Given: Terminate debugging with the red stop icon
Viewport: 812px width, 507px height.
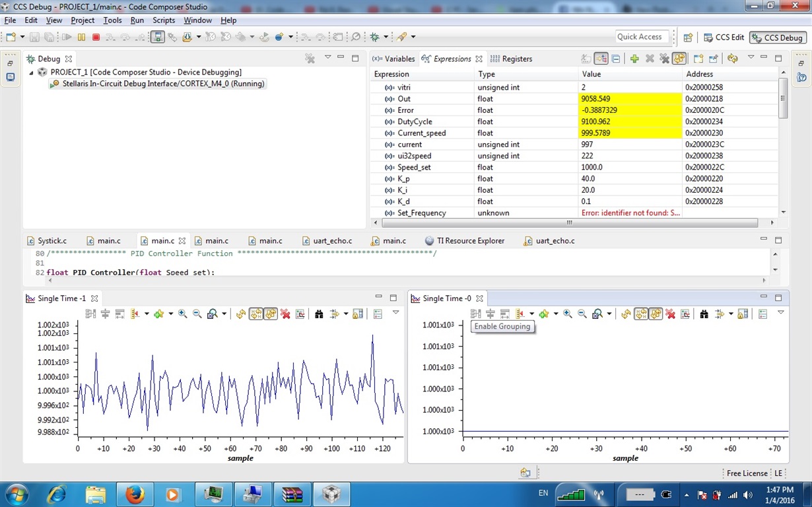Looking at the screenshot, I should 96,38.
